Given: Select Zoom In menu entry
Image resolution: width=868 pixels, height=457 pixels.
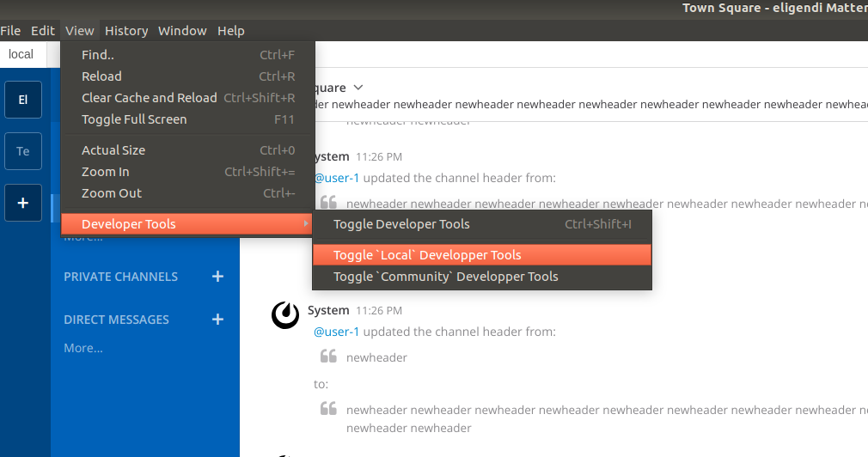Looking at the screenshot, I should tap(188, 172).
